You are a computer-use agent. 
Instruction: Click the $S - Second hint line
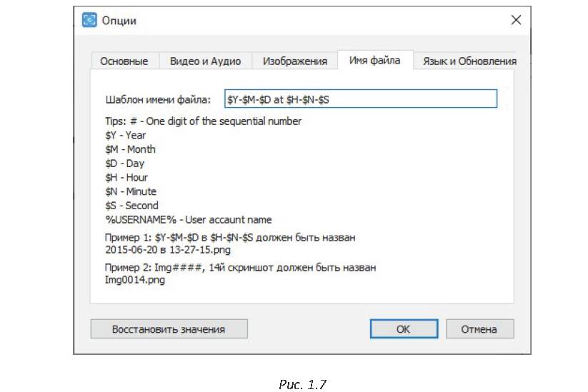(x=131, y=206)
